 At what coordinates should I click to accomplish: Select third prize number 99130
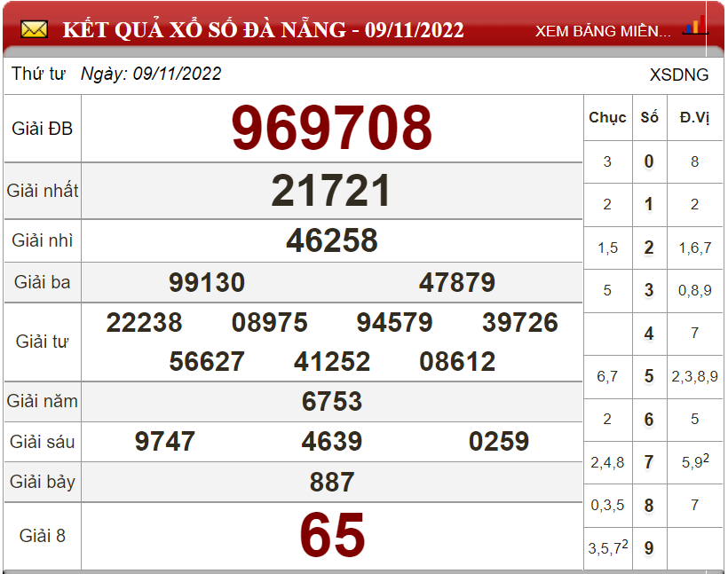click(x=207, y=282)
